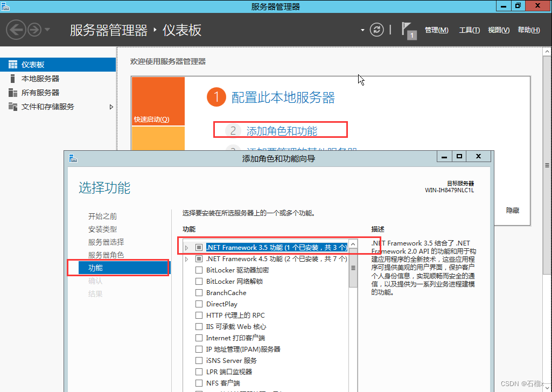Enable the BranchCache checkbox
Image resolution: width=552 pixels, height=392 pixels.
[199, 292]
